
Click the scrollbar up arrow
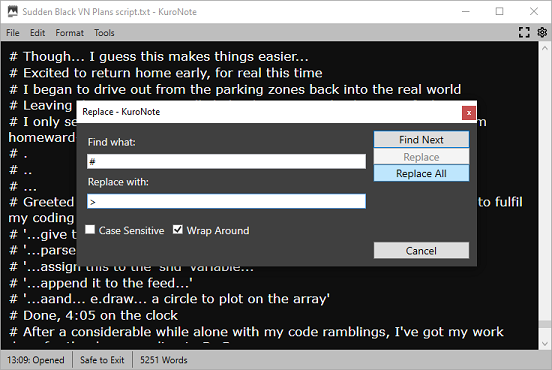click(x=545, y=48)
